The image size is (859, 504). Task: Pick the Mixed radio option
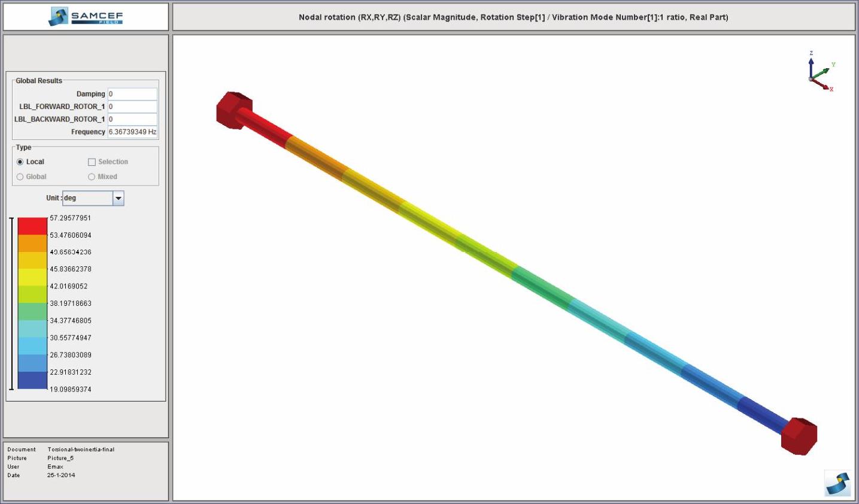[92, 177]
